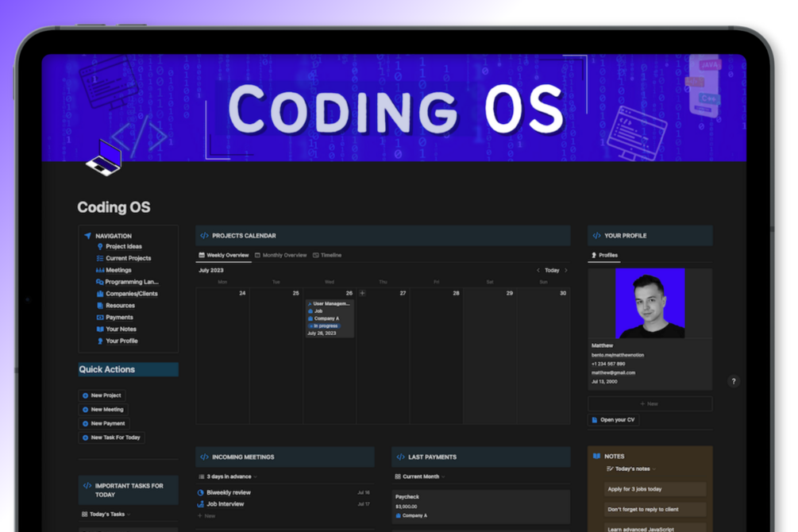This screenshot has width=798, height=532.
Task: Click the Your Notes book icon
Action: pyautogui.click(x=101, y=329)
